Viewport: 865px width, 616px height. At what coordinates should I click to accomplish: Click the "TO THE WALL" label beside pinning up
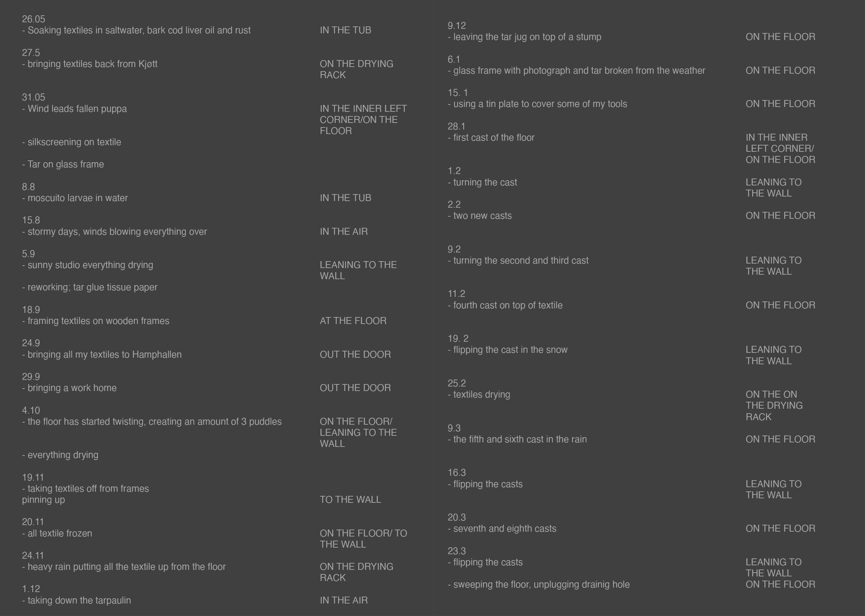[350, 500]
